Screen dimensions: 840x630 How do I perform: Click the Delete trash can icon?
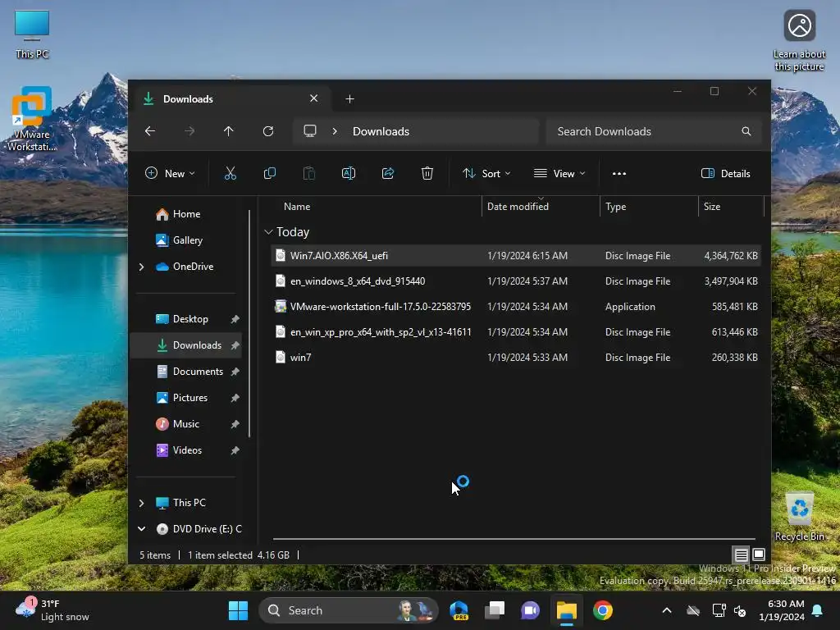pos(427,173)
